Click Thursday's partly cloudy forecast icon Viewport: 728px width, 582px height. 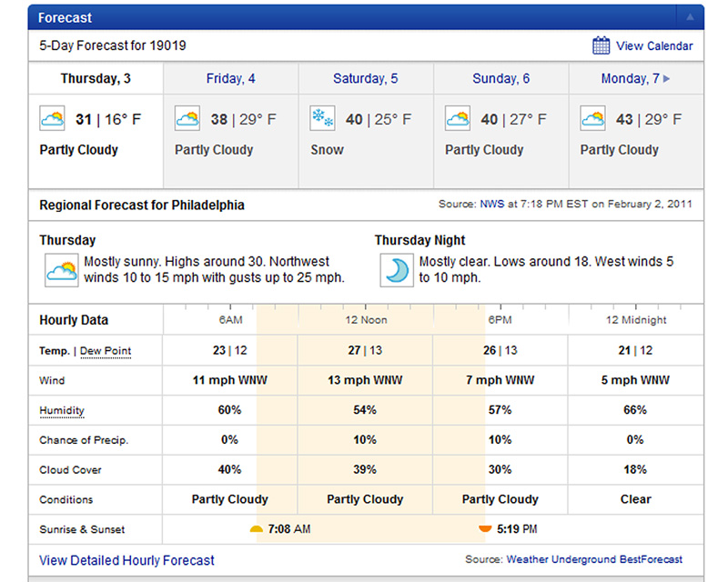coord(53,119)
